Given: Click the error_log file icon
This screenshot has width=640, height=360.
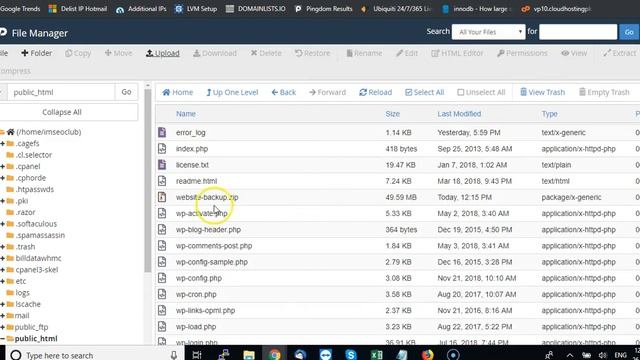Looking at the screenshot, I should coord(162,132).
